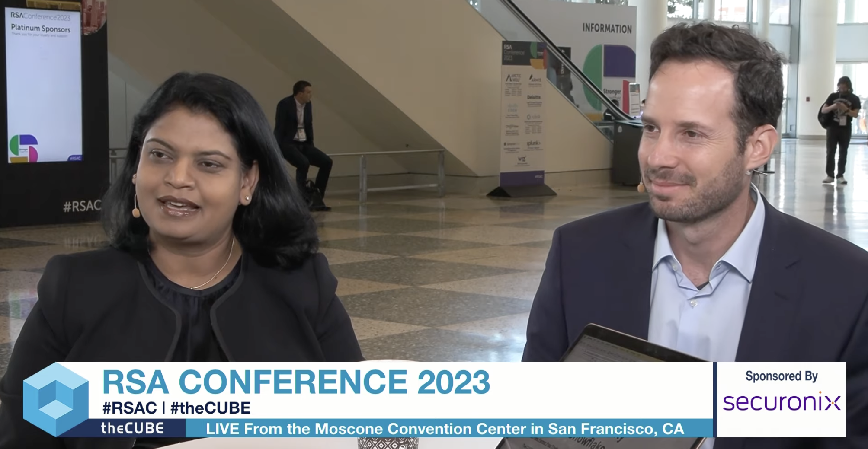Click the RSAConference2023 text on the display
This screenshot has width=868, height=449.
coord(40,16)
